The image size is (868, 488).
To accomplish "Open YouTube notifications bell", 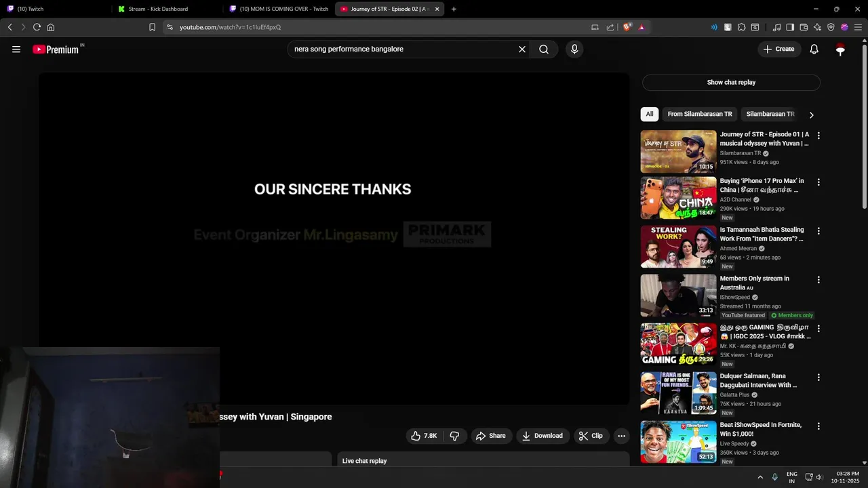I will 814,49.
